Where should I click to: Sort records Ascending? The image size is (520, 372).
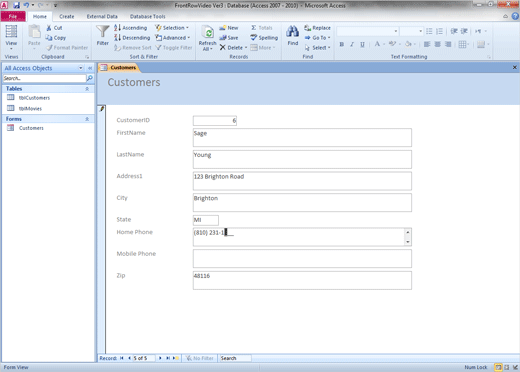click(x=131, y=28)
